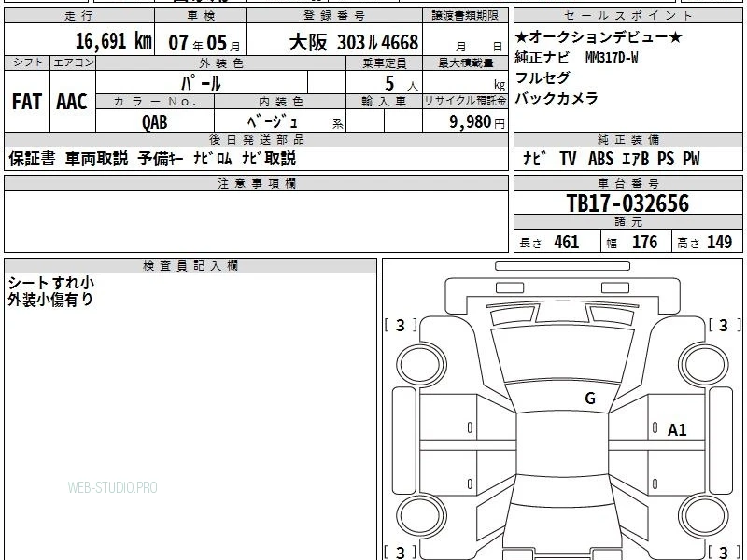
Task: Click the inspection expiry month 05
Action: (217, 43)
